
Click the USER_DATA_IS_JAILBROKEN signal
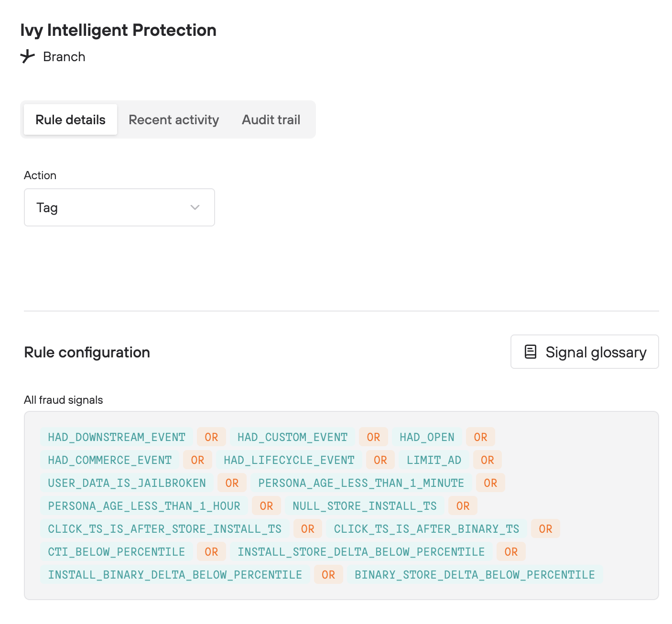coord(127,483)
